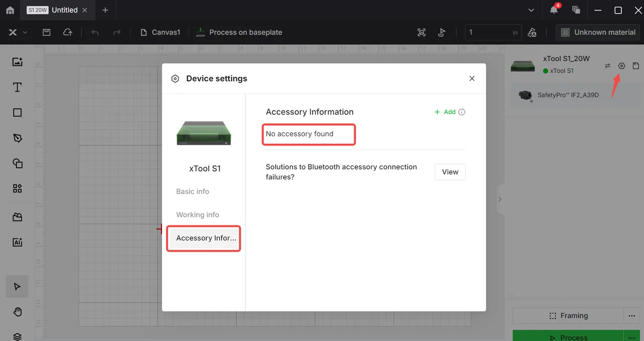Go to the home screen icon
The image size is (644, 341).
(10, 10)
